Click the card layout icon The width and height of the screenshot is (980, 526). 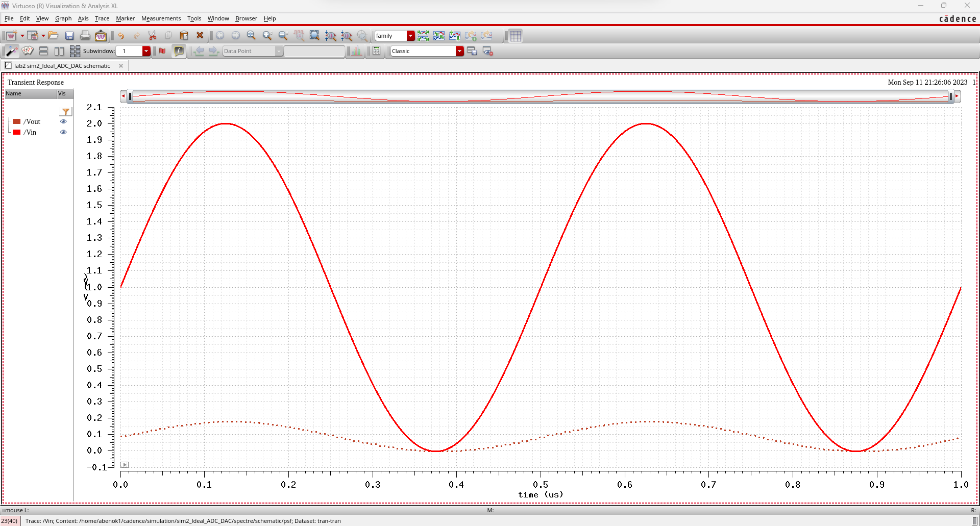point(28,51)
